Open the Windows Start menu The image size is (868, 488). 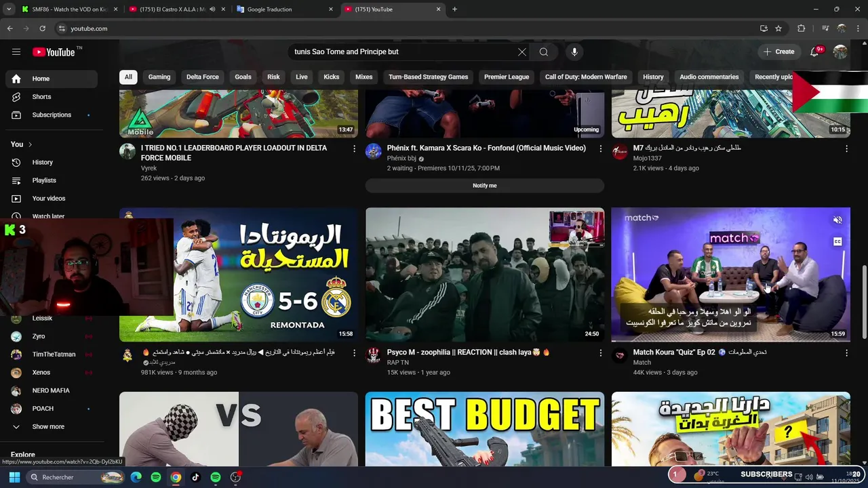click(x=14, y=477)
